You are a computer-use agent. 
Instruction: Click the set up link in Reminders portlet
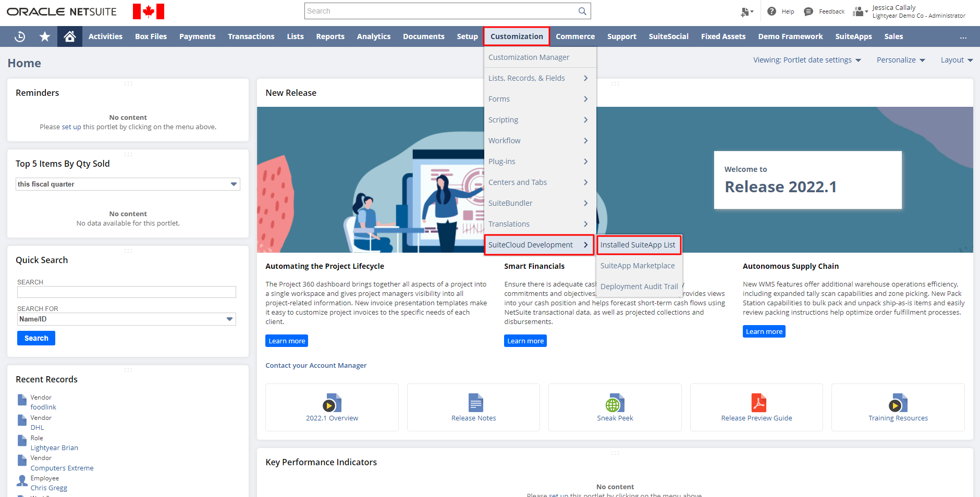pyautogui.click(x=71, y=127)
